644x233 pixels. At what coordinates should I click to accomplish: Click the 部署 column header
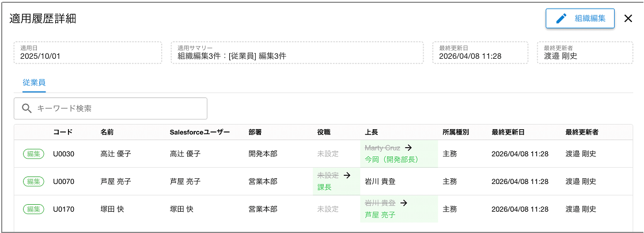[x=255, y=132]
